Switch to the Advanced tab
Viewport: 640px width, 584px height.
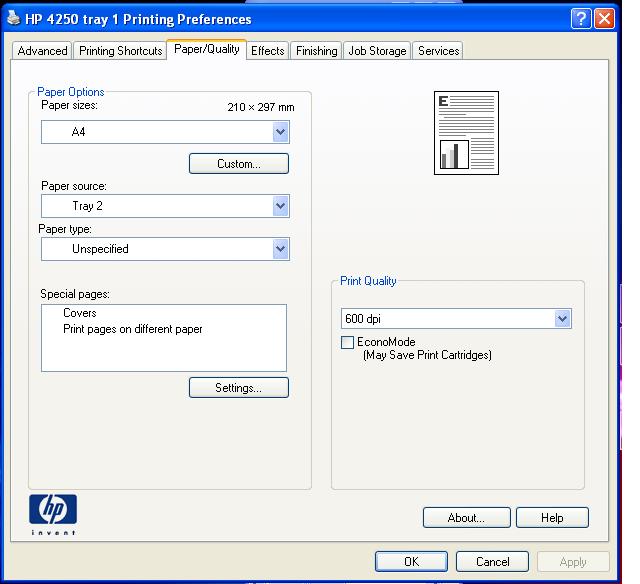[42, 51]
